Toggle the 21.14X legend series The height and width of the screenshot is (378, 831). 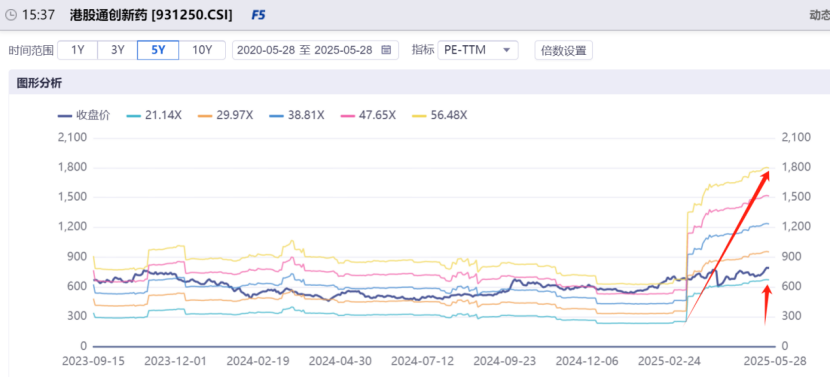[154, 115]
